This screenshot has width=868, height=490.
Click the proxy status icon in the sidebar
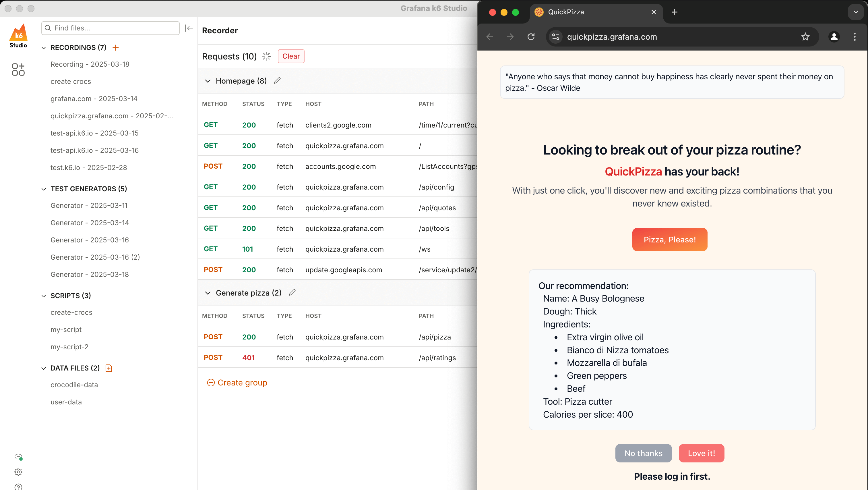[18, 457]
